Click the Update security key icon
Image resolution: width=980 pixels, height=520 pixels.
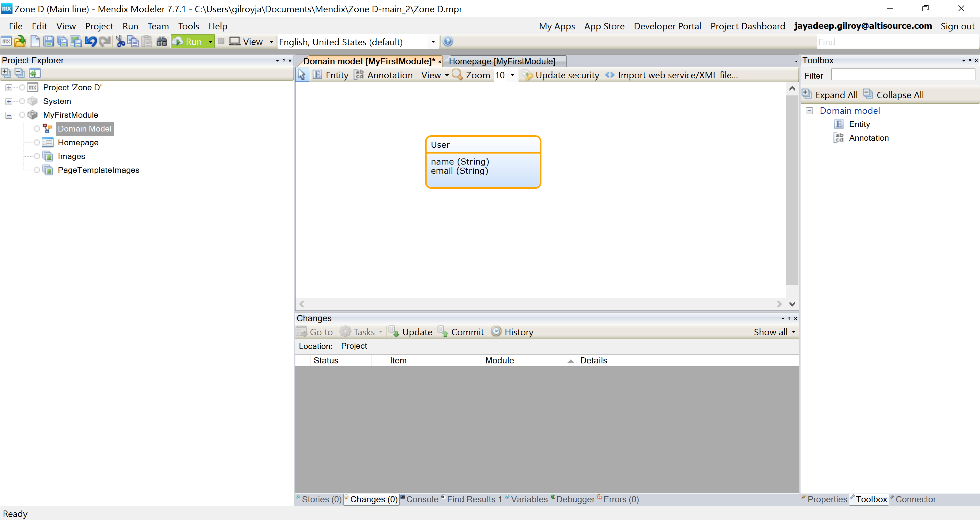pyautogui.click(x=528, y=75)
